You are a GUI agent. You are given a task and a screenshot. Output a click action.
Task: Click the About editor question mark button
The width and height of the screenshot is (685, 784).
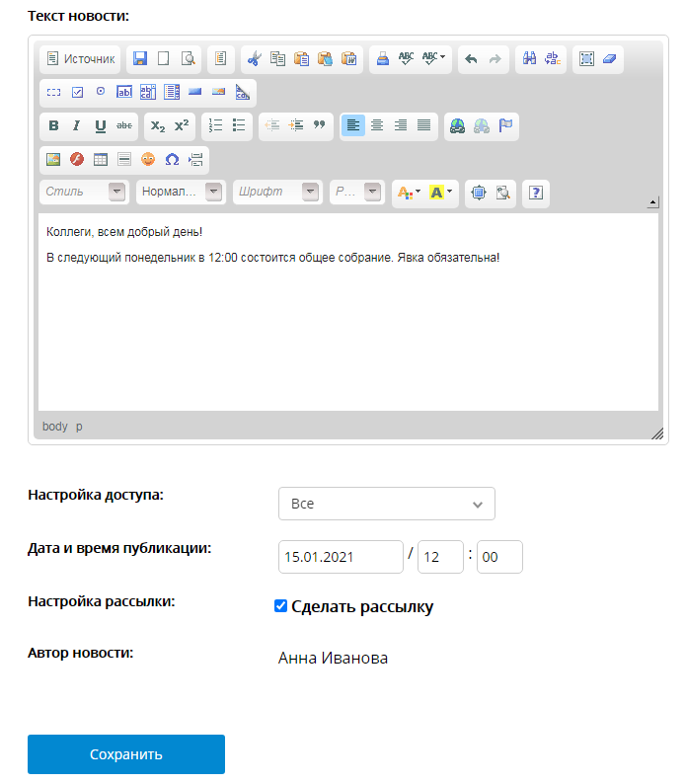[535, 193]
